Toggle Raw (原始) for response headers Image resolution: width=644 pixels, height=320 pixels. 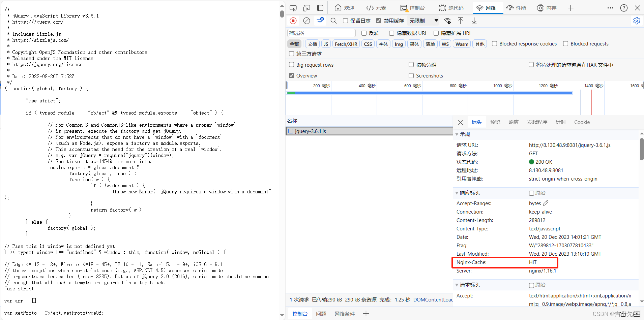pyautogui.click(x=531, y=193)
